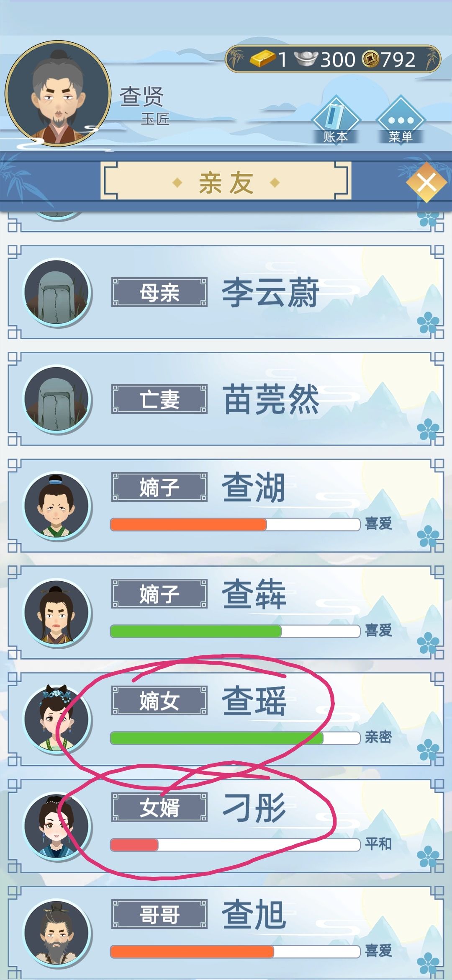Click the 刁彤 name entry
Image resolution: width=452 pixels, height=980 pixels.
[254, 808]
